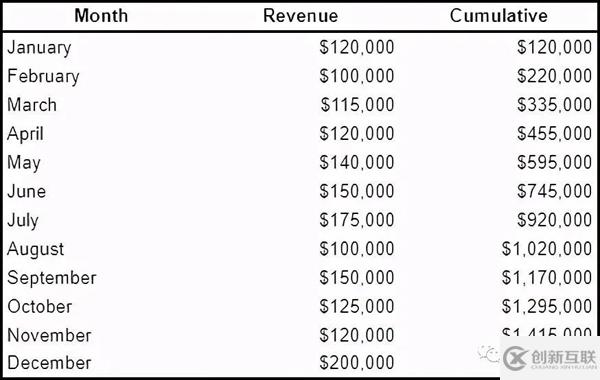The width and height of the screenshot is (600, 380).
Task: Select the Cumulative column header
Action: tap(499, 16)
